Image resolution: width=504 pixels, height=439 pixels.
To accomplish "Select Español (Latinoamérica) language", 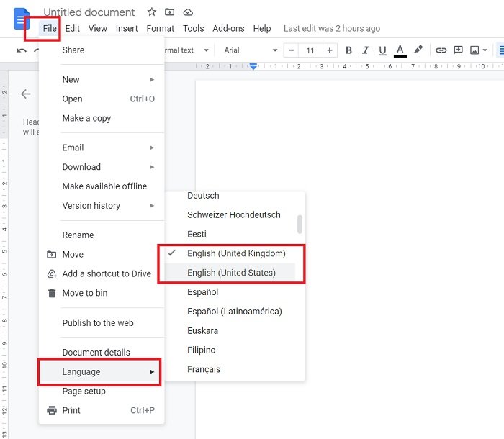I will [230, 311].
